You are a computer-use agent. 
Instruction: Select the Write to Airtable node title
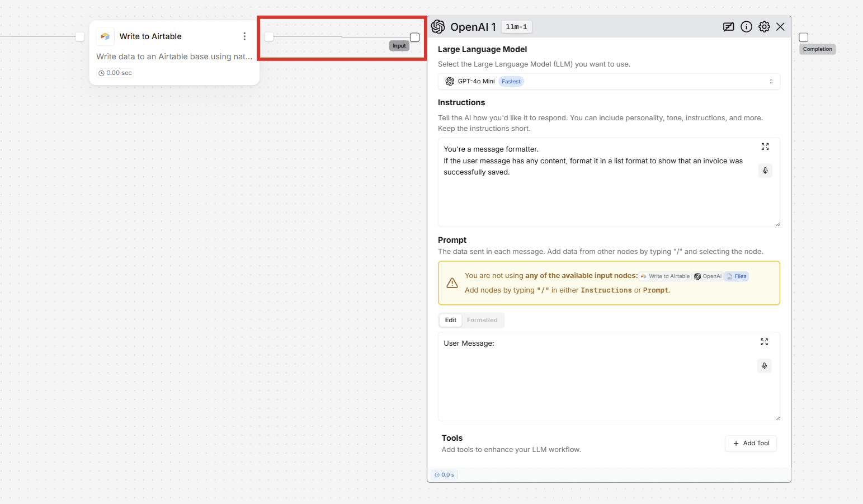tap(150, 36)
